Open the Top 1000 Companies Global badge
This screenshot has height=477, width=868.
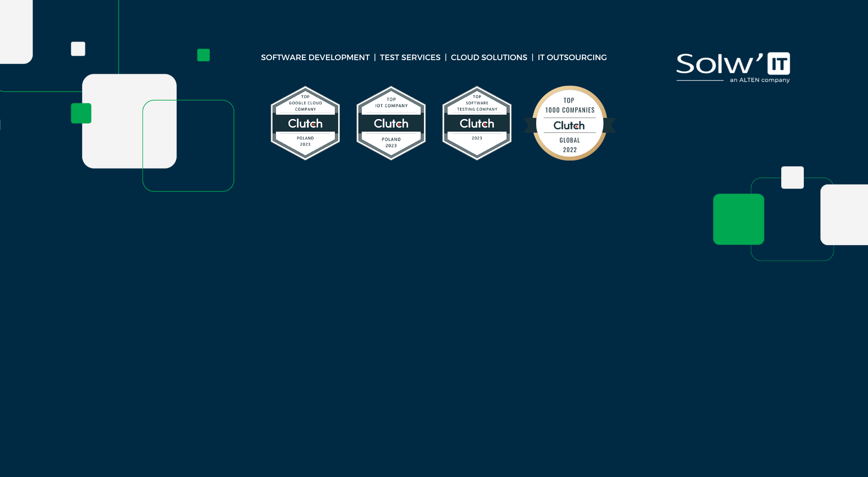point(570,123)
